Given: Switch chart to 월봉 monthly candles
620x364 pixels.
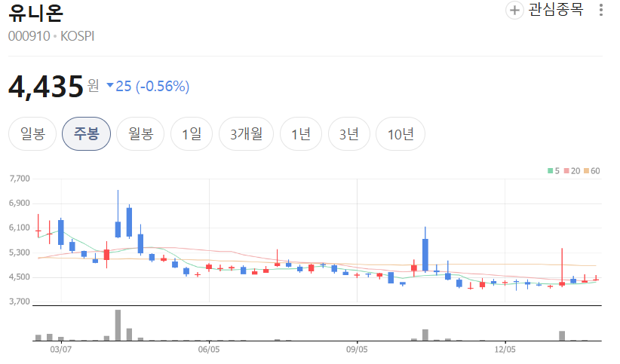Looking at the screenshot, I should (x=140, y=134).
